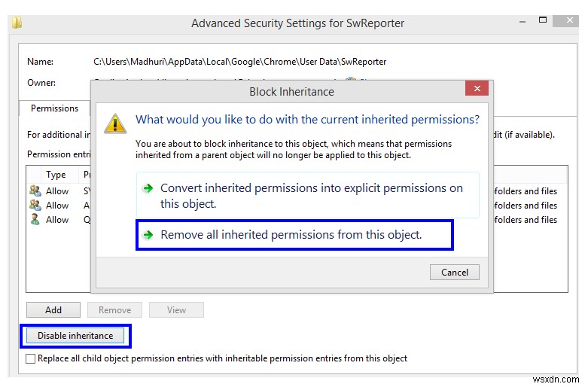588x387 pixels.
Task: Click the Add button
Action: (x=53, y=309)
